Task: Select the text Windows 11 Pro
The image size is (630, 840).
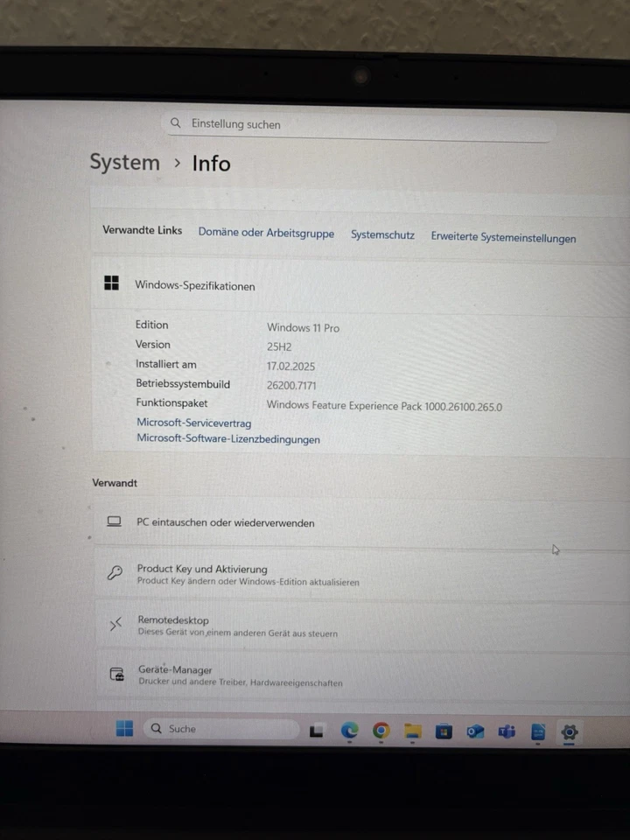Action: (x=304, y=328)
